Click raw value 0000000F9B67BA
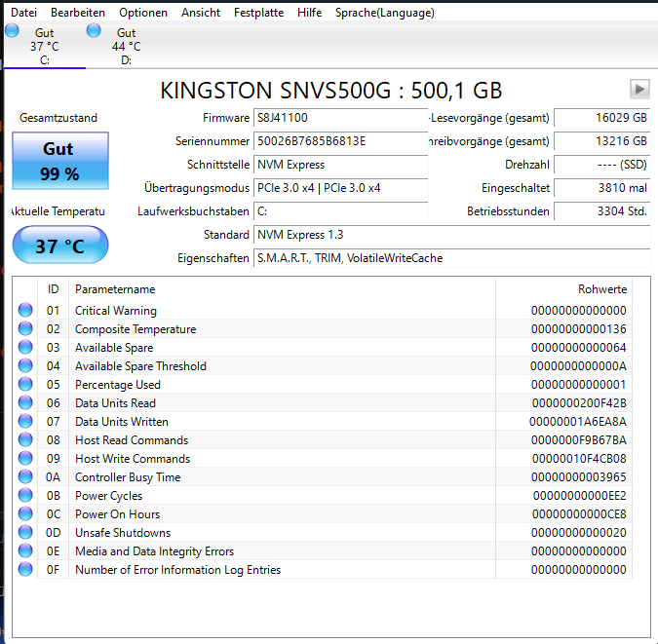658x644 pixels. [579, 440]
